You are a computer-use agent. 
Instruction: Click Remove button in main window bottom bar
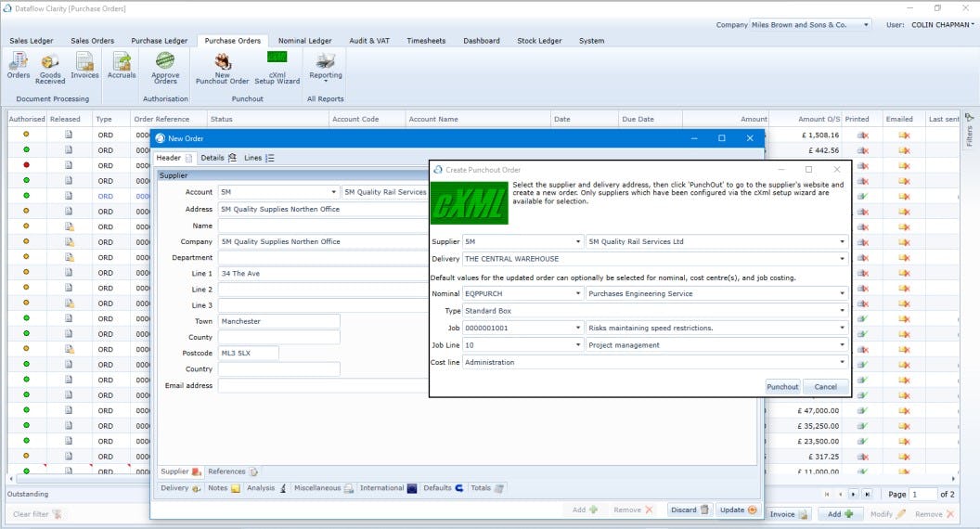[935, 514]
